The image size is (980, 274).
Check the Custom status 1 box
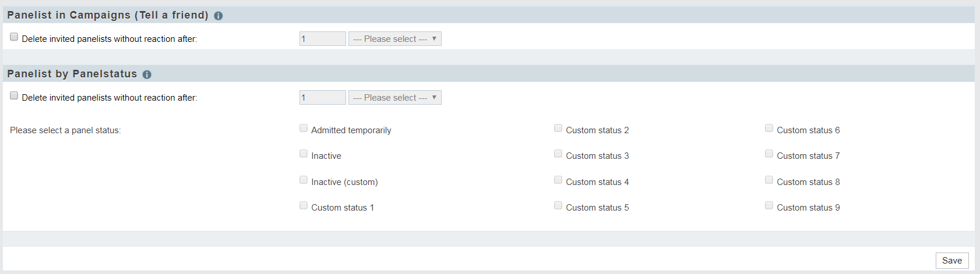pyautogui.click(x=304, y=205)
